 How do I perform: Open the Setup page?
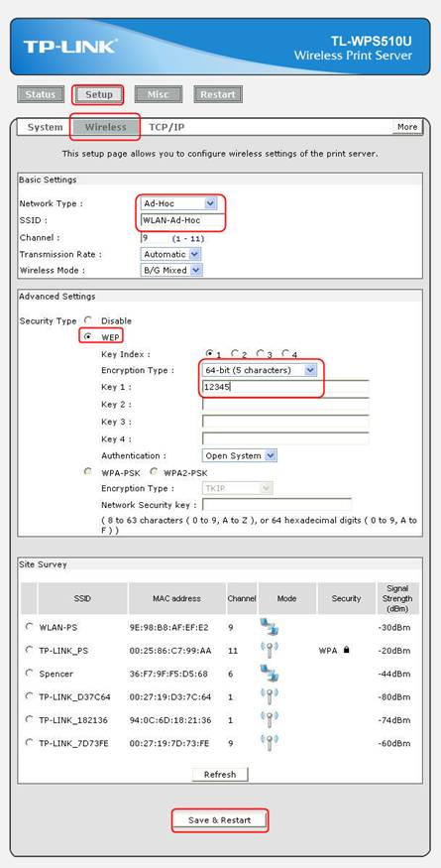(98, 94)
